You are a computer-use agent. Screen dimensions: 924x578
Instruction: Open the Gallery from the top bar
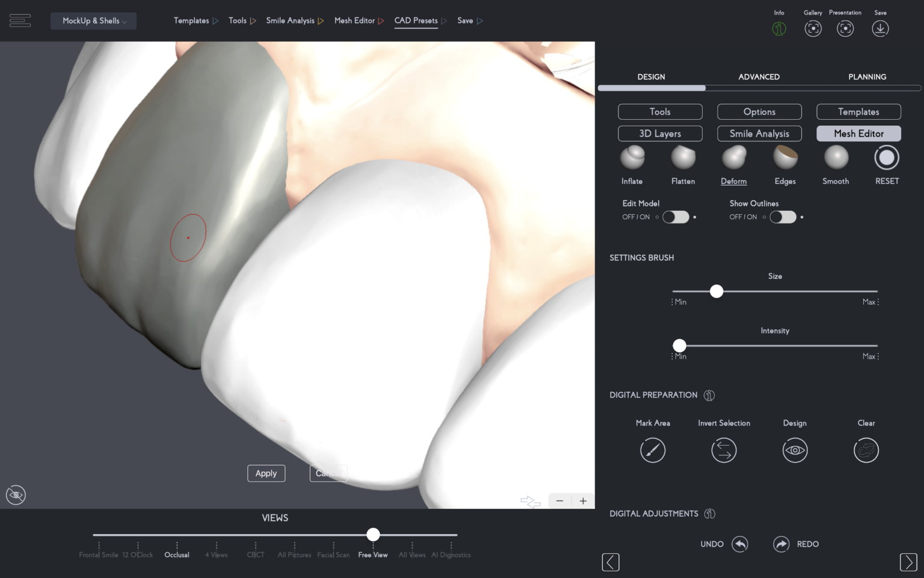[x=813, y=28]
